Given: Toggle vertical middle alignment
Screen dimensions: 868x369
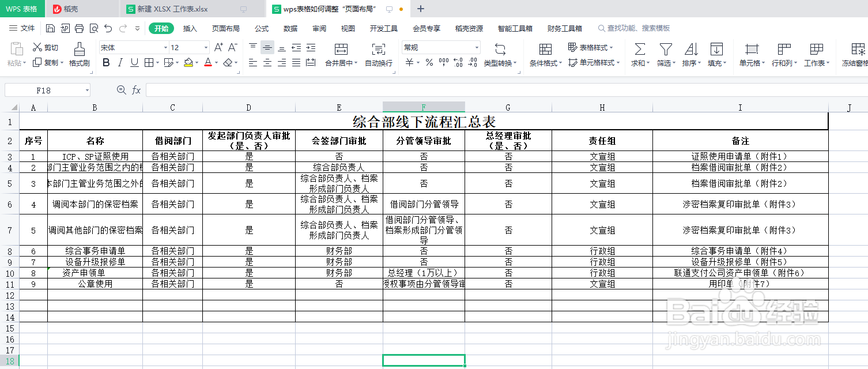Looking at the screenshot, I should pos(267,48).
